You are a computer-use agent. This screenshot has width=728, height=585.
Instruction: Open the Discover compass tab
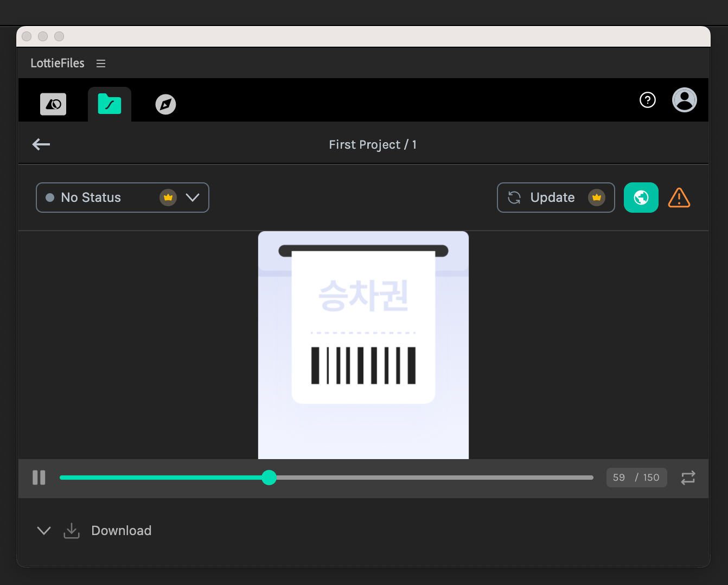(x=166, y=104)
